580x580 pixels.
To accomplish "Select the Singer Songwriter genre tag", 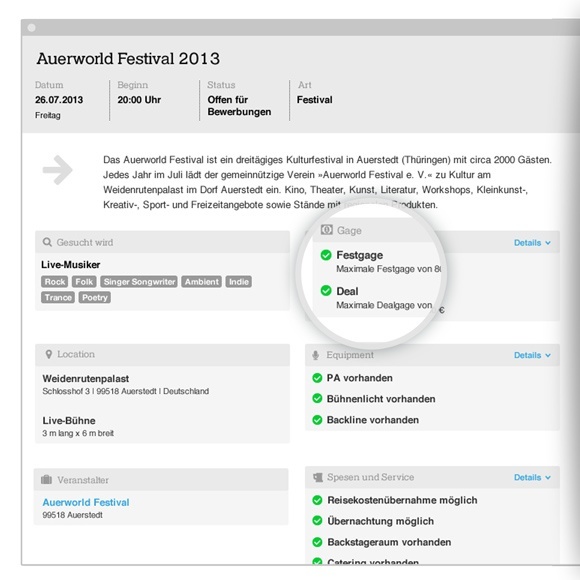I will pyautogui.click(x=139, y=282).
